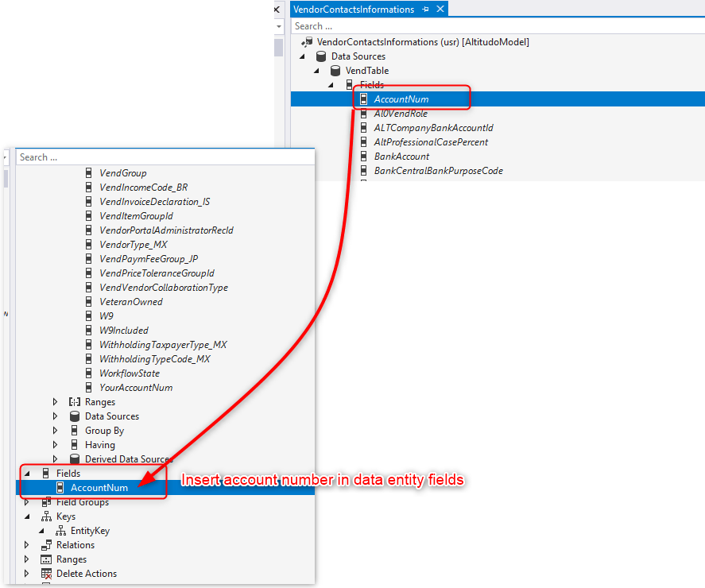Viewport: 705px width, 588px height.
Task: Click the EntityKey key icon
Action: [x=60, y=531]
